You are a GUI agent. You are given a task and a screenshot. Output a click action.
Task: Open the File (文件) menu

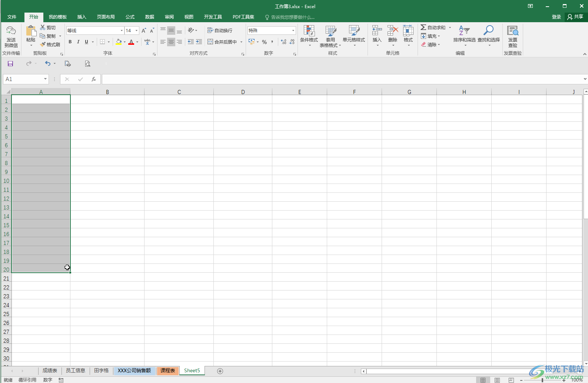(x=12, y=17)
